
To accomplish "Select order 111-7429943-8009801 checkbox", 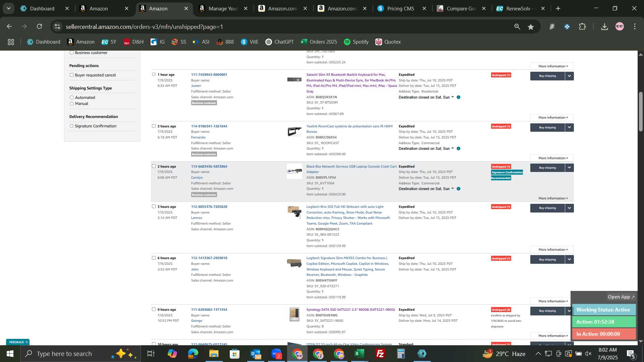I will click(x=154, y=74).
